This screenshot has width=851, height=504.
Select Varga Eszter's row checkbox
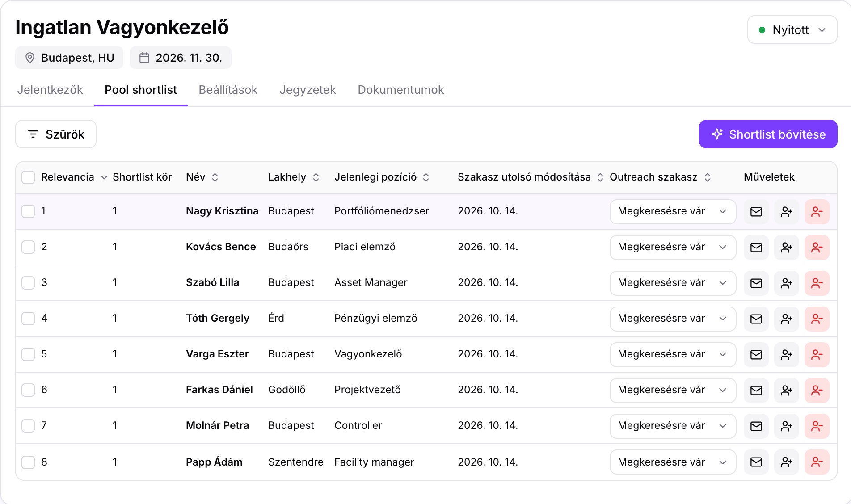tap(28, 354)
